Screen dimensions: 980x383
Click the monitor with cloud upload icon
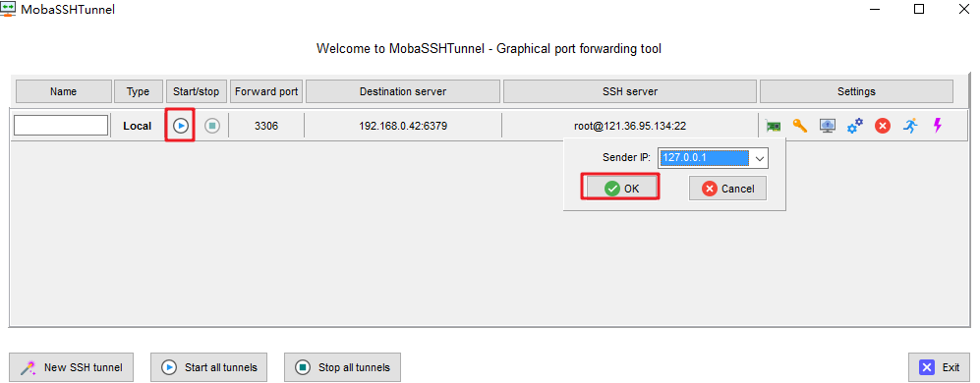828,126
